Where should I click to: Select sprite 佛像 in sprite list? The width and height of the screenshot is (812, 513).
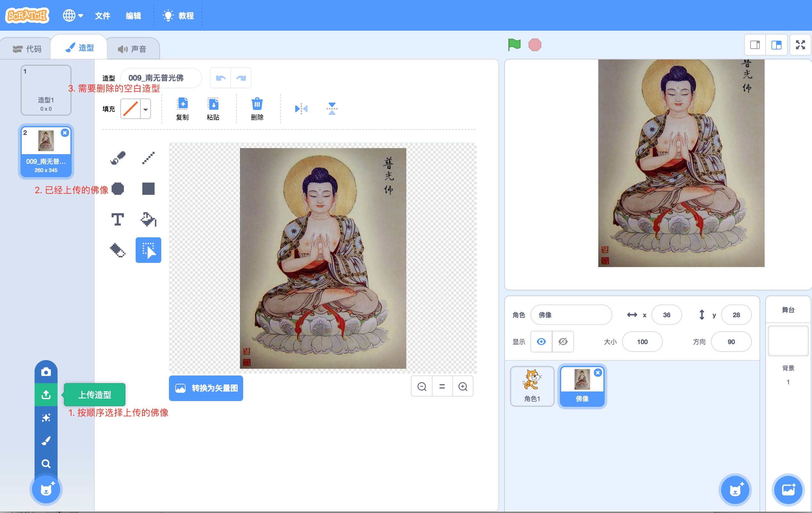pos(582,386)
